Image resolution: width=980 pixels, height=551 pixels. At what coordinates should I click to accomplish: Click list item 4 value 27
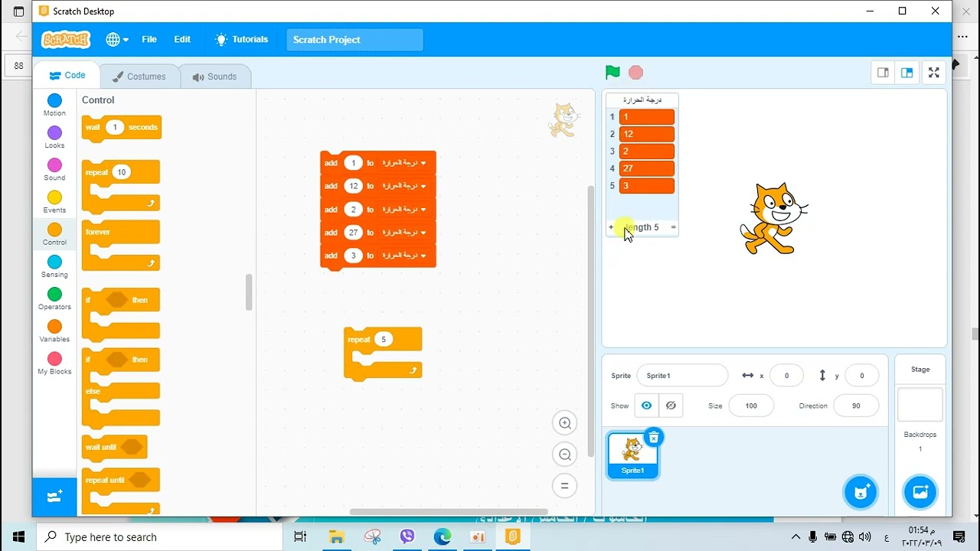(647, 168)
